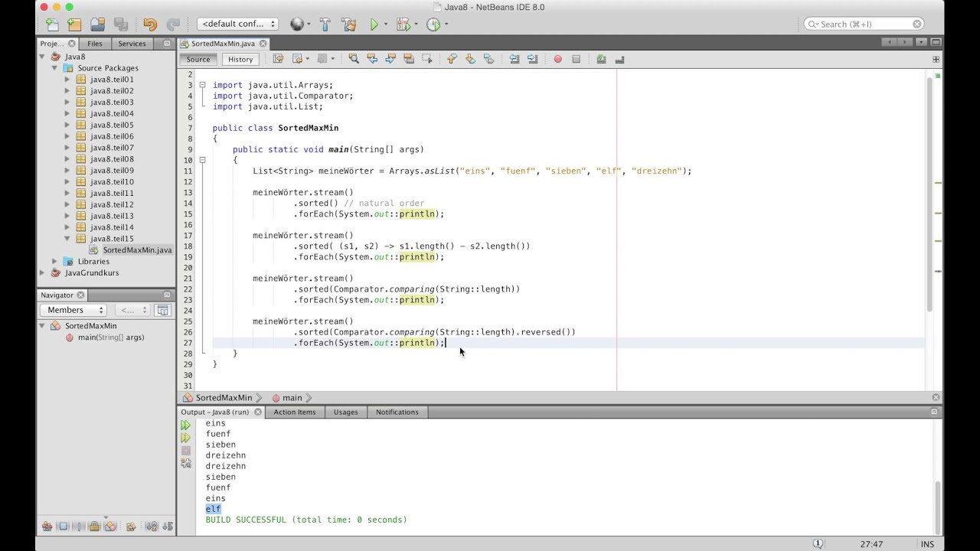Click the Undo arrow in the toolbar
The height and width of the screenshot is (551, 980).
pos(150,24)
